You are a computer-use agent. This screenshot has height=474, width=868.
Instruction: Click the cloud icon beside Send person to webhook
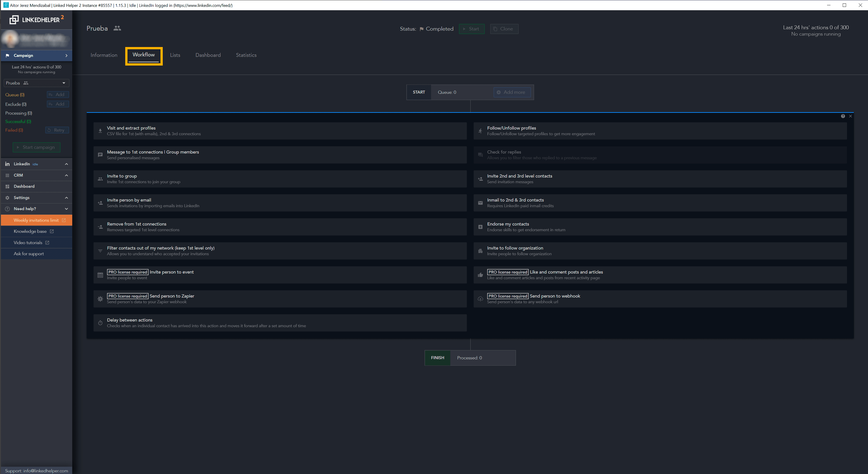click(x=480, y=299)
